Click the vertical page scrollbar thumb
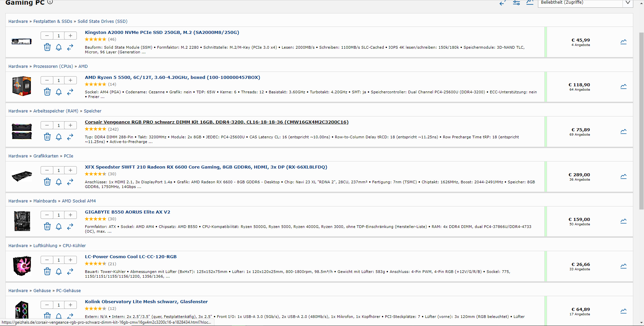This screenshot has width=644, height=326. [641, 121]
